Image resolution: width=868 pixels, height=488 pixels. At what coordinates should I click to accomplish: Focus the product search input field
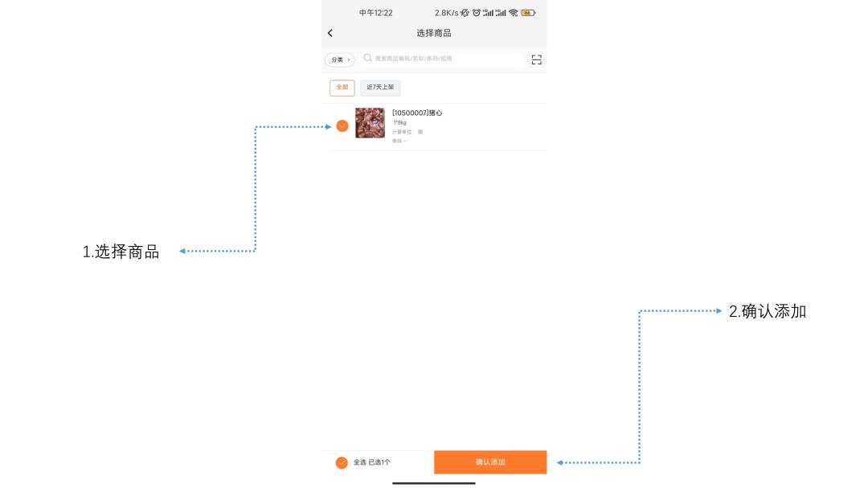[441, 59]
